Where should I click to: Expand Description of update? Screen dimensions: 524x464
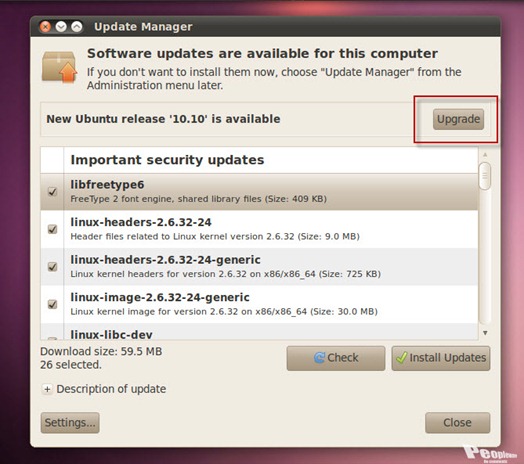click(x=47, y=389)
